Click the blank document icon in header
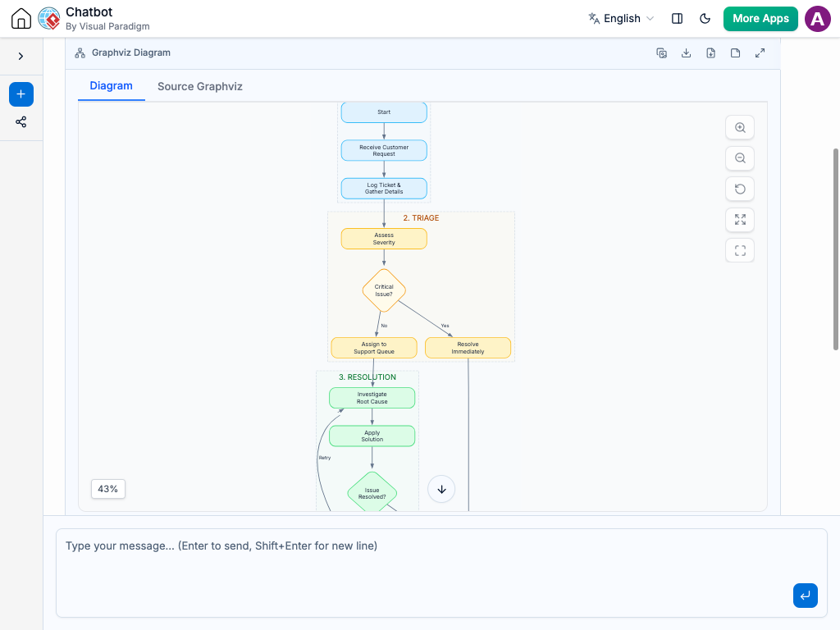 pos(736,53)
